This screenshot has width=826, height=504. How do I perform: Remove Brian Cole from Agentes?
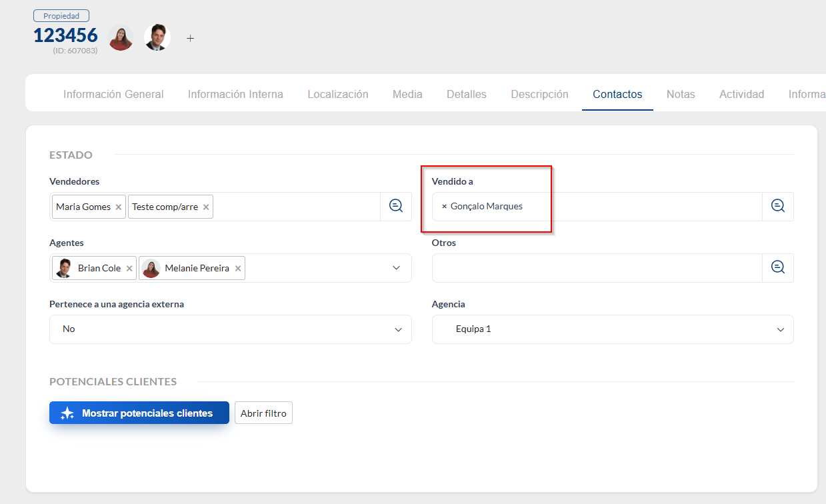(x=129, y=269)
